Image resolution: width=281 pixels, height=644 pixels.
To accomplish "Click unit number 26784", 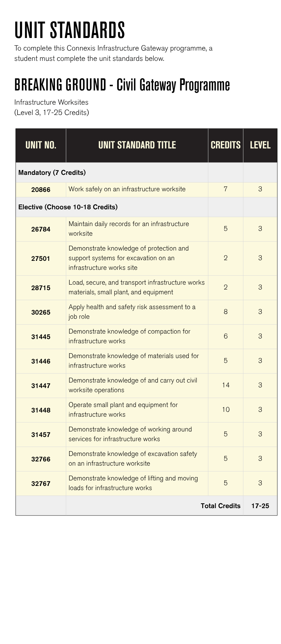I will point(41,229).
